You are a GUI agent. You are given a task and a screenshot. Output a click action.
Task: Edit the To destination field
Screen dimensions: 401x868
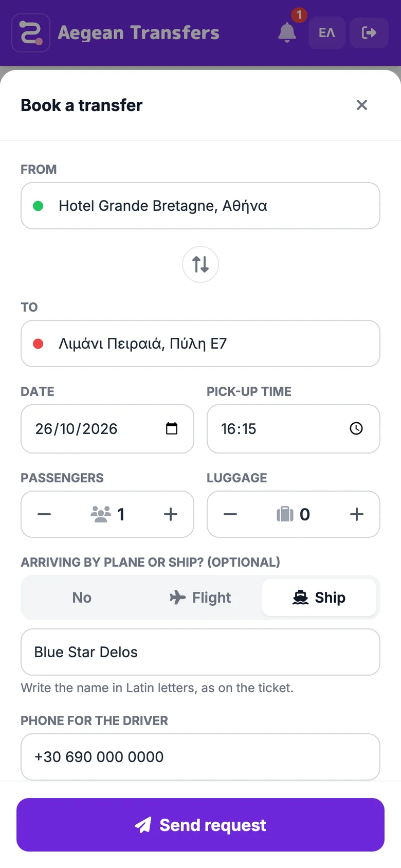[200, 343]
